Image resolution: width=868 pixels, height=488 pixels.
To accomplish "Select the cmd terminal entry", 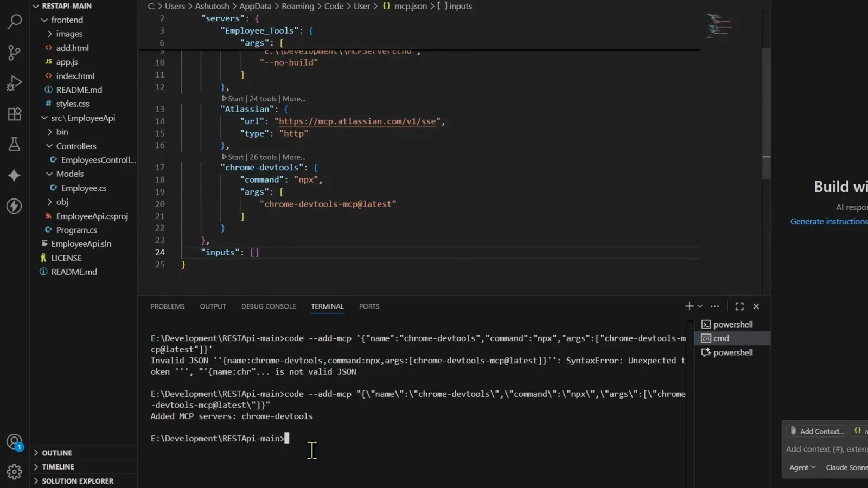I will (732, 338).
